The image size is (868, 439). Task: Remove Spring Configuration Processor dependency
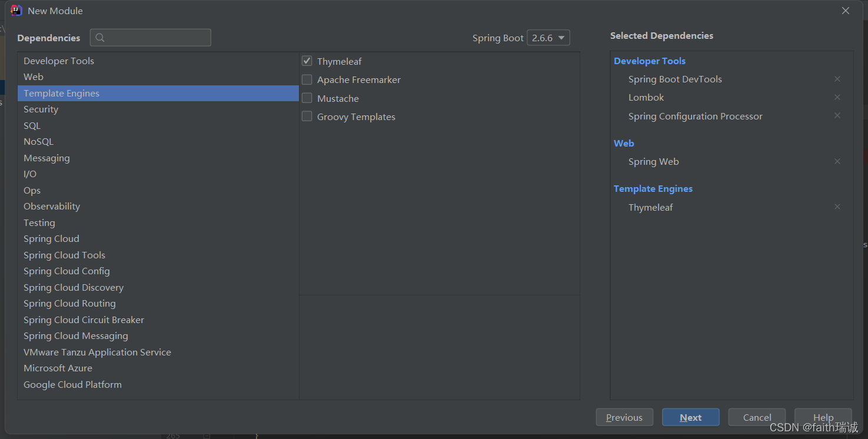coord(837,115)
